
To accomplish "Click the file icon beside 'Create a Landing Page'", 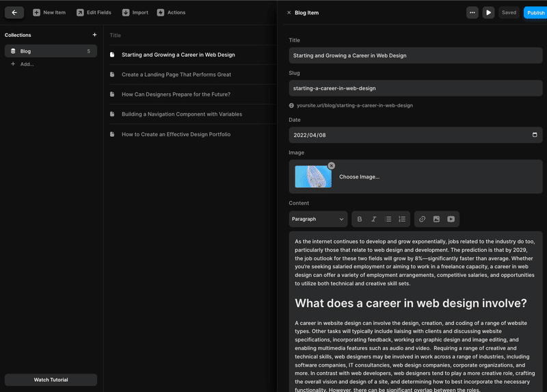I will [x=112, y=75].
